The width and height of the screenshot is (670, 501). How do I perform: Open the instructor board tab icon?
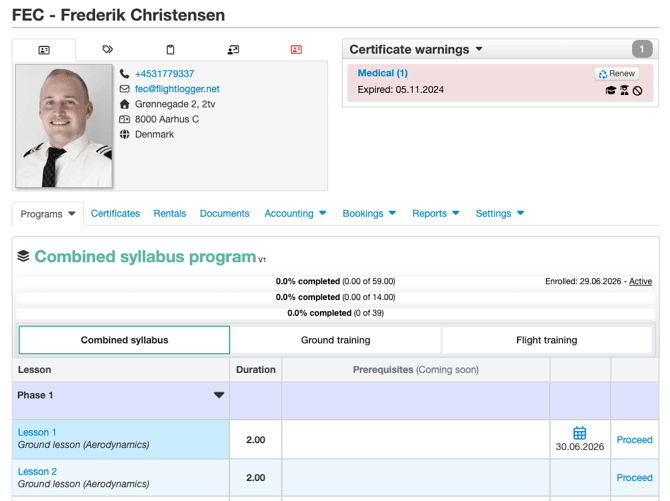click(233, 50)
